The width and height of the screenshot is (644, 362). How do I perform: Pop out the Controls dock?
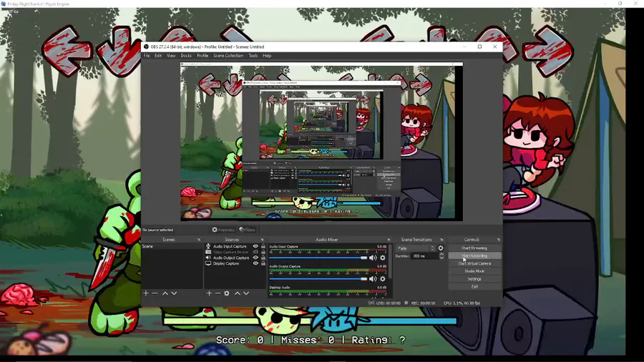pos(499,240)
